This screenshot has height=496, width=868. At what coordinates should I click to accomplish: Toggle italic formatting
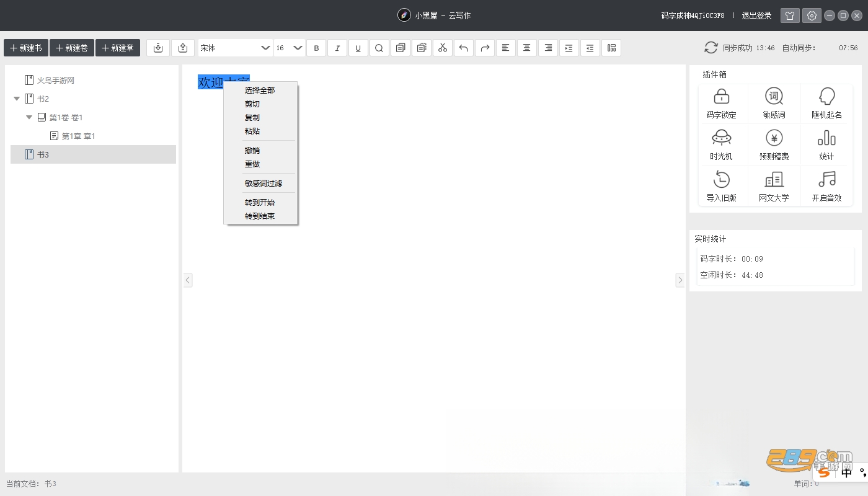337,48
